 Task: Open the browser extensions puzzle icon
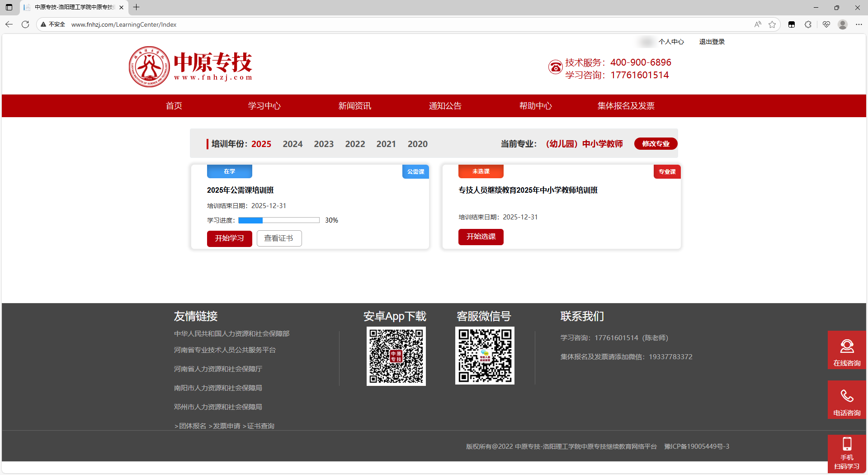pos(808,24)
